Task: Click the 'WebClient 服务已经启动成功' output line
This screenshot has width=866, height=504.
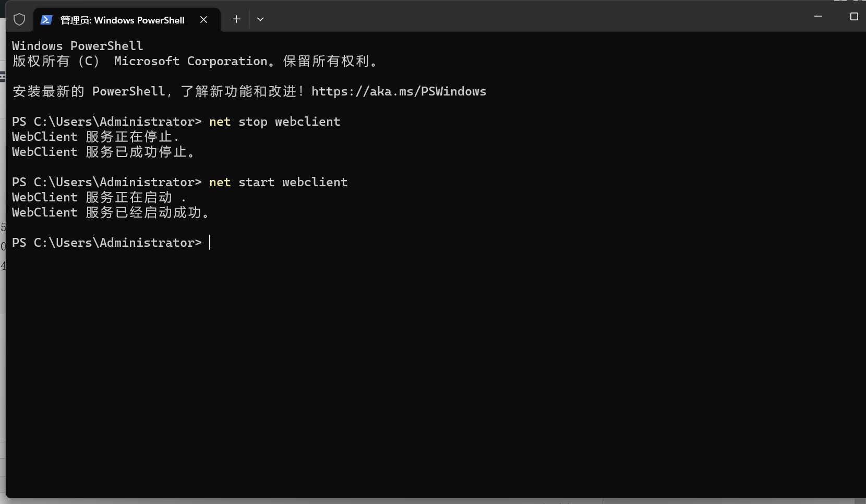Action: (111, 212)
